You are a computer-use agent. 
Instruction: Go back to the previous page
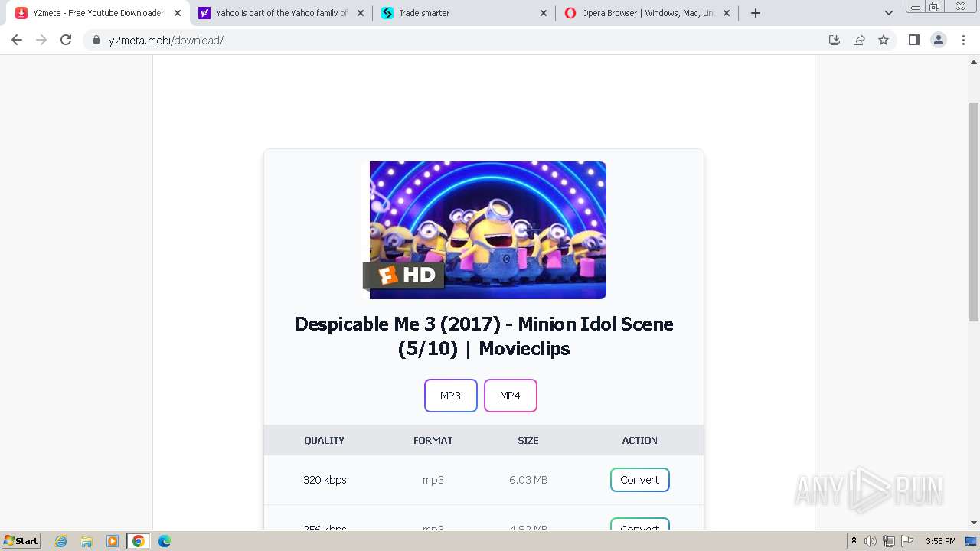click(17, 40)
